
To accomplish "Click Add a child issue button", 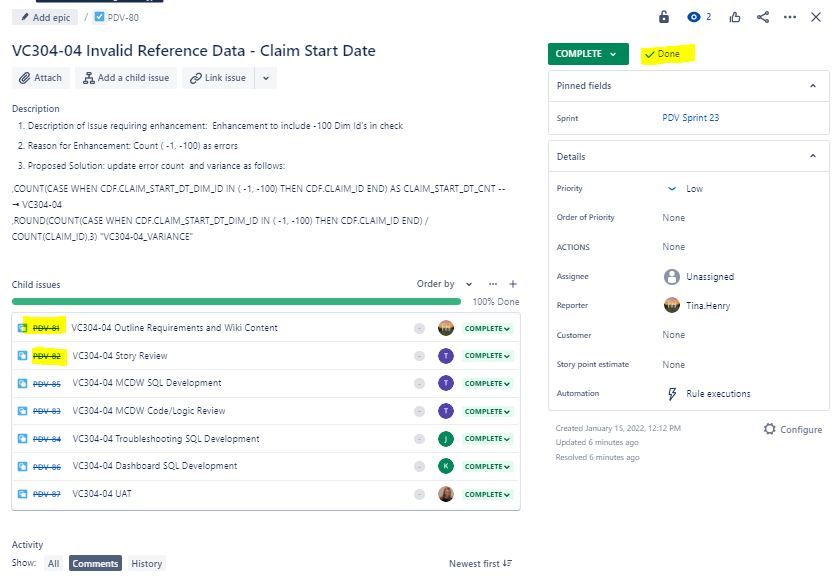I will coord(126,78).
